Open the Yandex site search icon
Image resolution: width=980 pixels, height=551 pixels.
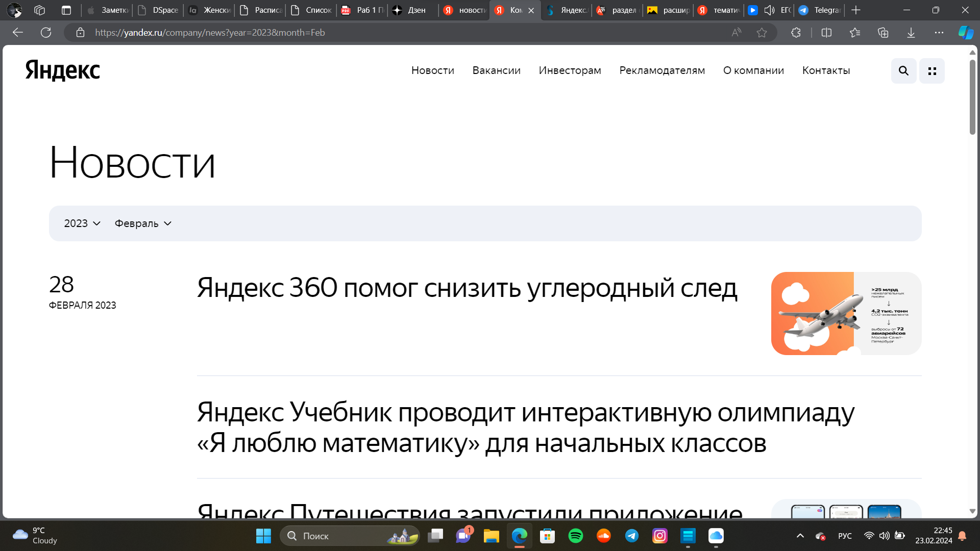(903, 71)
